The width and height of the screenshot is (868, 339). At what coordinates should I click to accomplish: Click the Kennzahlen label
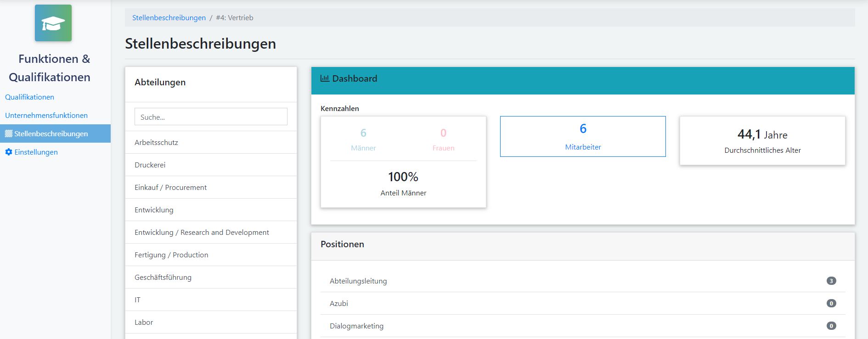point(340,108)
